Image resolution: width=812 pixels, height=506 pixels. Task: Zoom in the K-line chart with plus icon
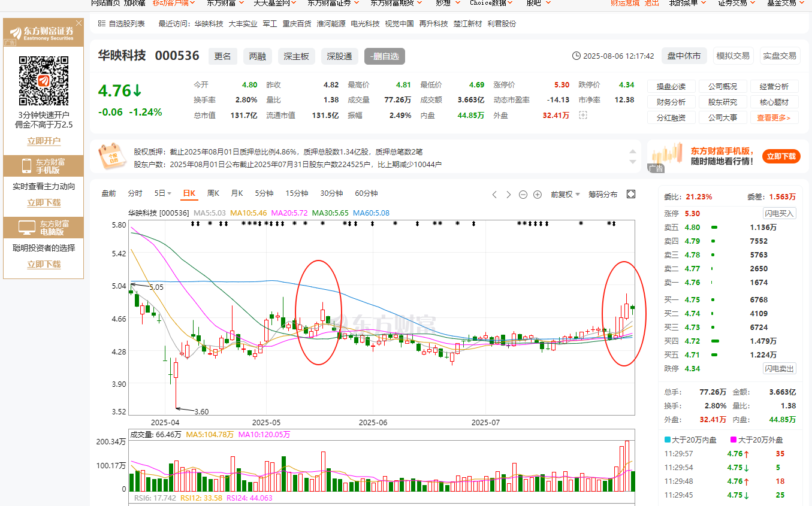(538, 194)
